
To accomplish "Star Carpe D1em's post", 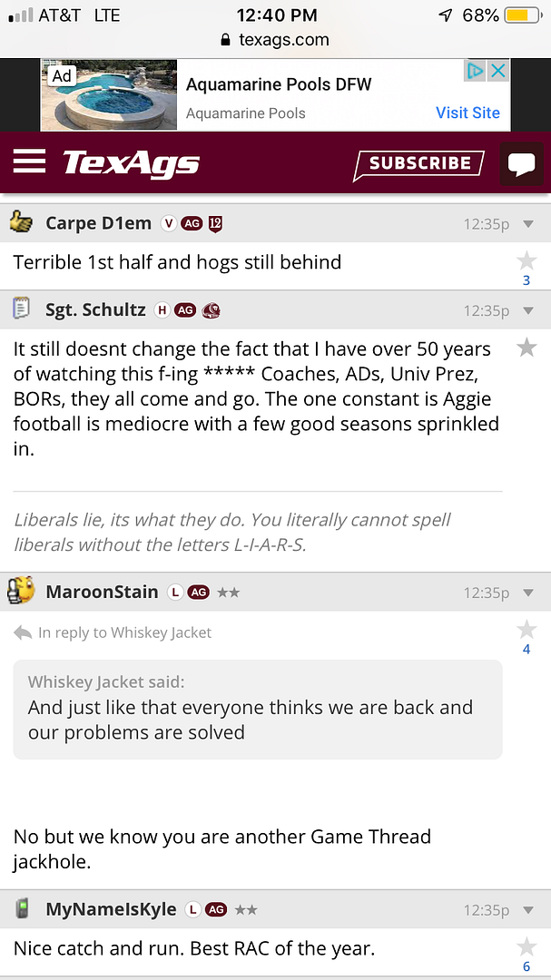I will pyautogui.click(x=526, y=262).
